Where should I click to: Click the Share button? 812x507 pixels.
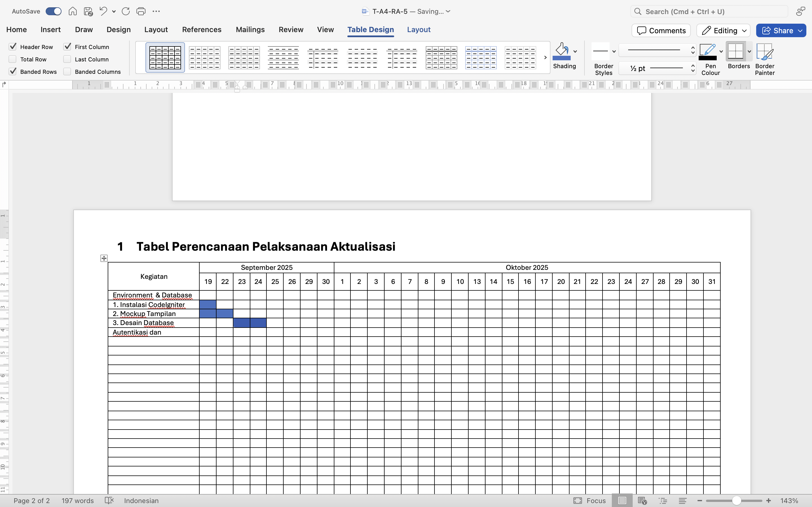tap(777, 30)
